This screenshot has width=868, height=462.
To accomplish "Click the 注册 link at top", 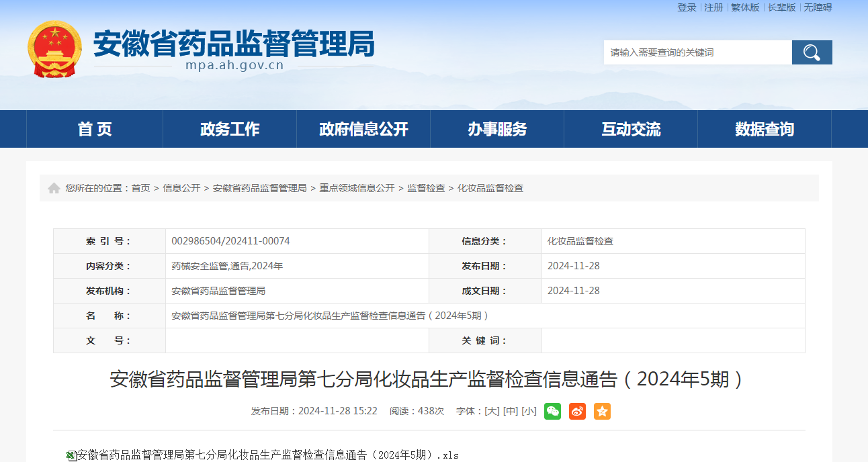I will (713, 7).
